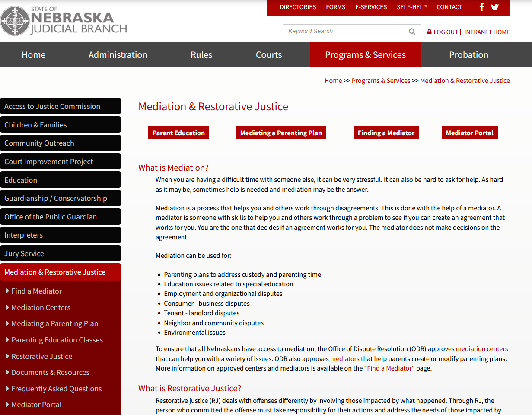Expand the Find a Mediator arrow
Screen dimensions: 532x415
[8, 291]
